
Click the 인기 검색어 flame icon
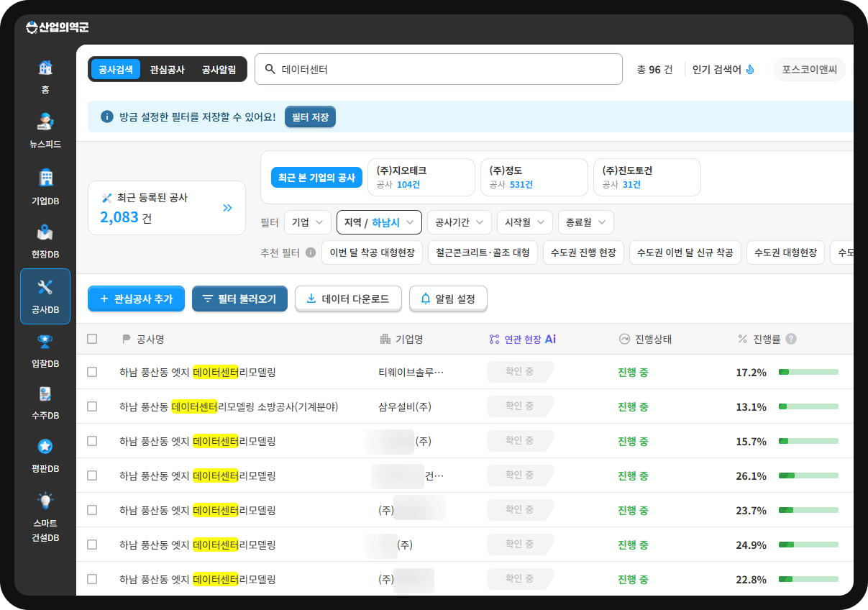[x=750, y=70]
